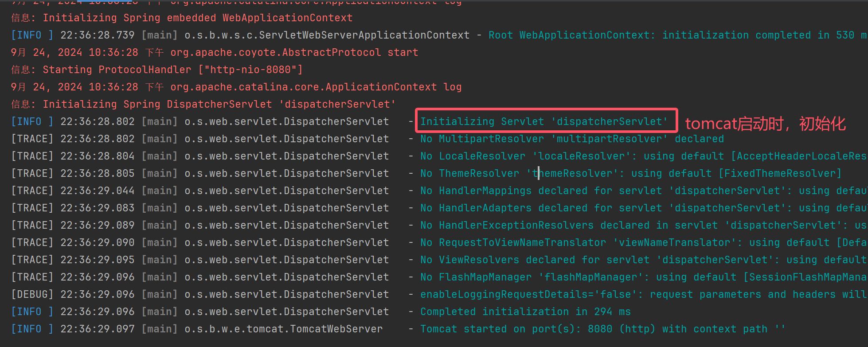This screenshot has width=868, height=347.
Task: Click 'Tomcat started on port(s): 8080' message
Action: click(x=603, y=329)
